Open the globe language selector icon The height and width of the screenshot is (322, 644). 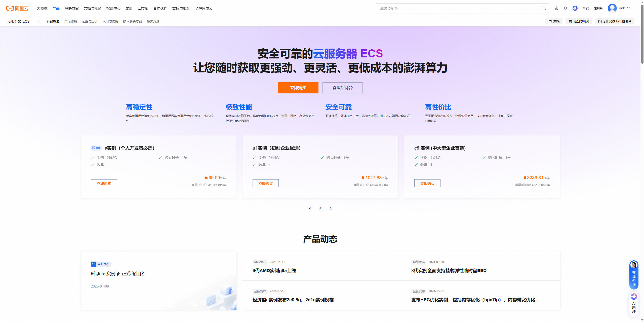pos(556,8)
